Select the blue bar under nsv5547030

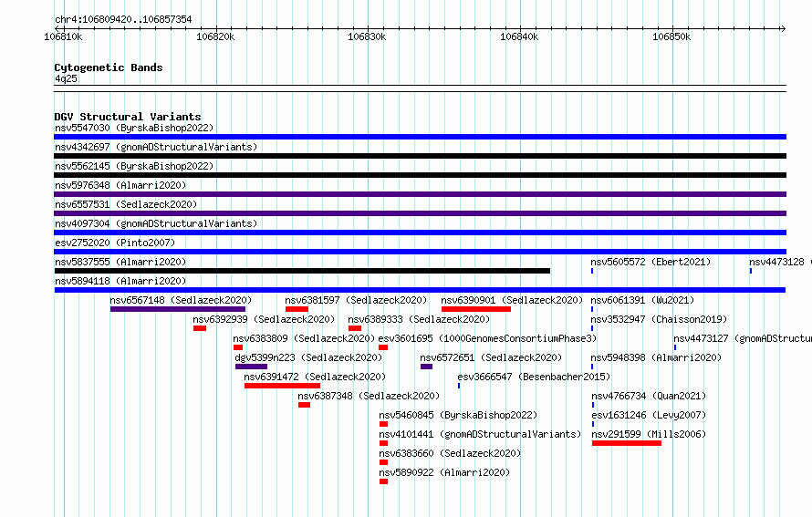click(420, 137)
